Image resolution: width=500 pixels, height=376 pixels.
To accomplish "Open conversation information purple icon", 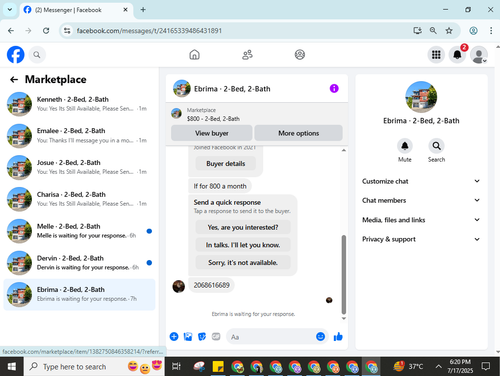I will click(x=334, y=88).
